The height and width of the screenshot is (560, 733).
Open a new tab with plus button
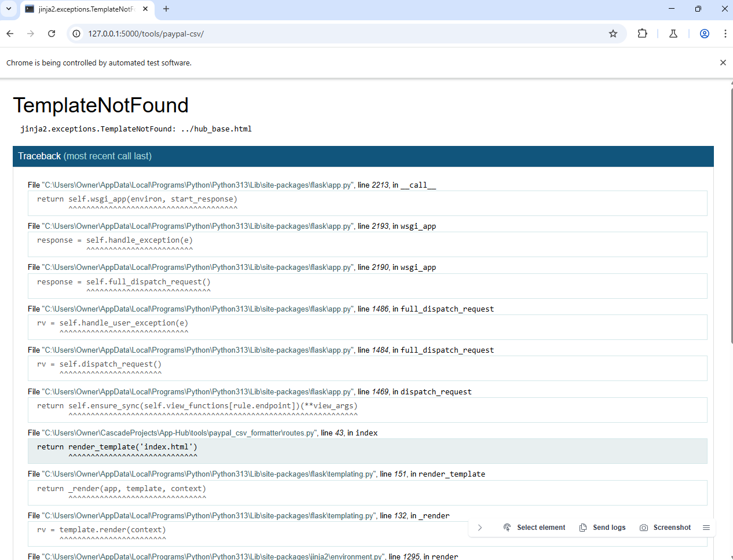pos(166,9)
